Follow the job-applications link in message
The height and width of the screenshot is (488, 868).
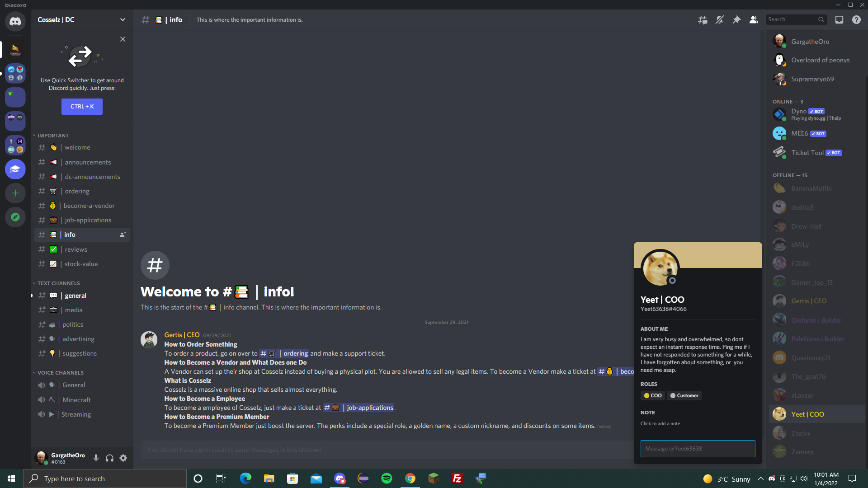359,408
